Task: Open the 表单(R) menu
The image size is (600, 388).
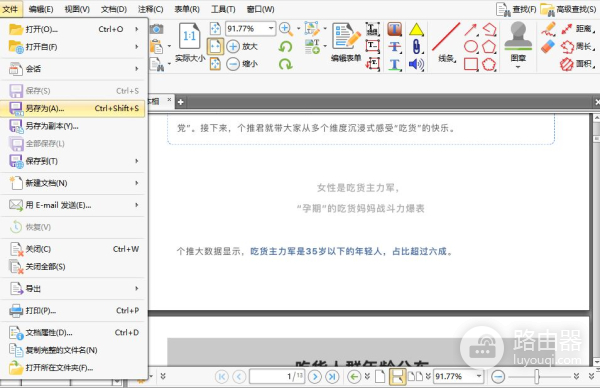Action: [x=187, y=9]
